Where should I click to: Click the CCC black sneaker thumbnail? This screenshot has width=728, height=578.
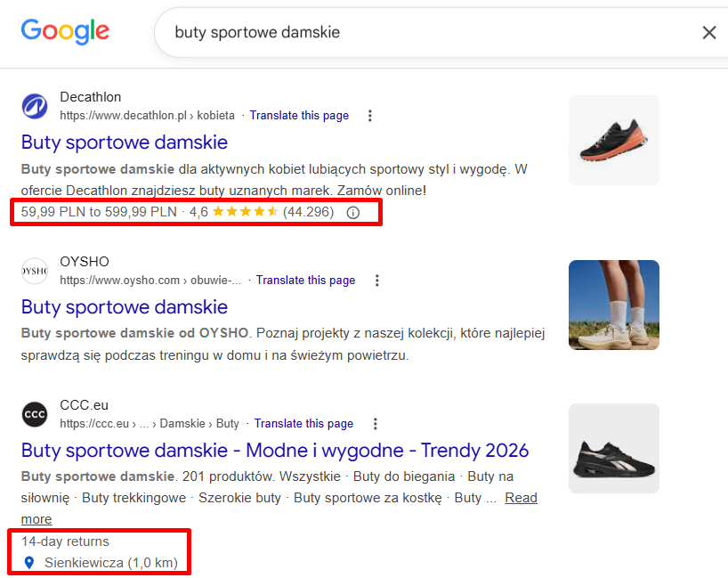[x=614, y=448]
